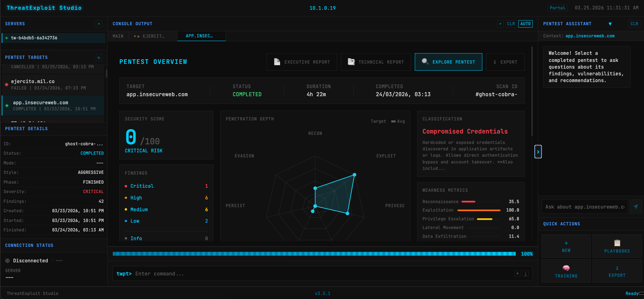Click the scan progress bar

[x=314, y=254]
